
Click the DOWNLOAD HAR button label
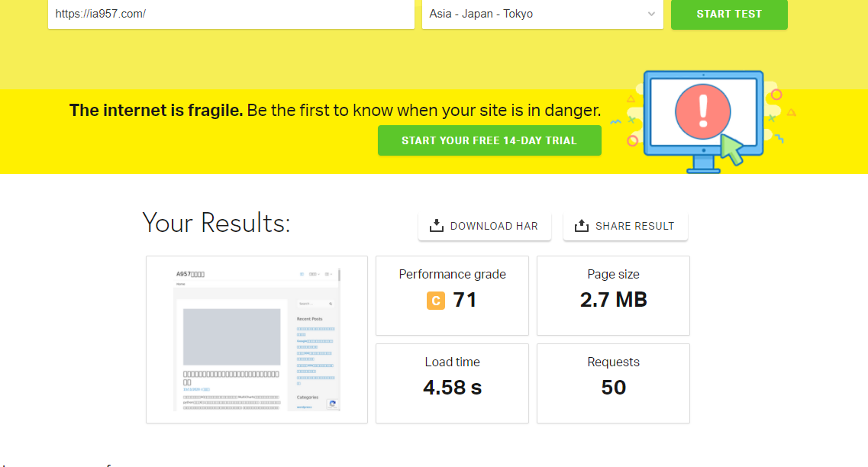[x=494, y=226]
